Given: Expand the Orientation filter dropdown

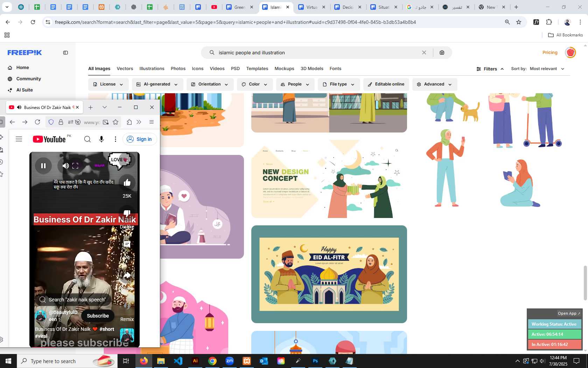Looking at the screenshot, I should tap(210, 84).
